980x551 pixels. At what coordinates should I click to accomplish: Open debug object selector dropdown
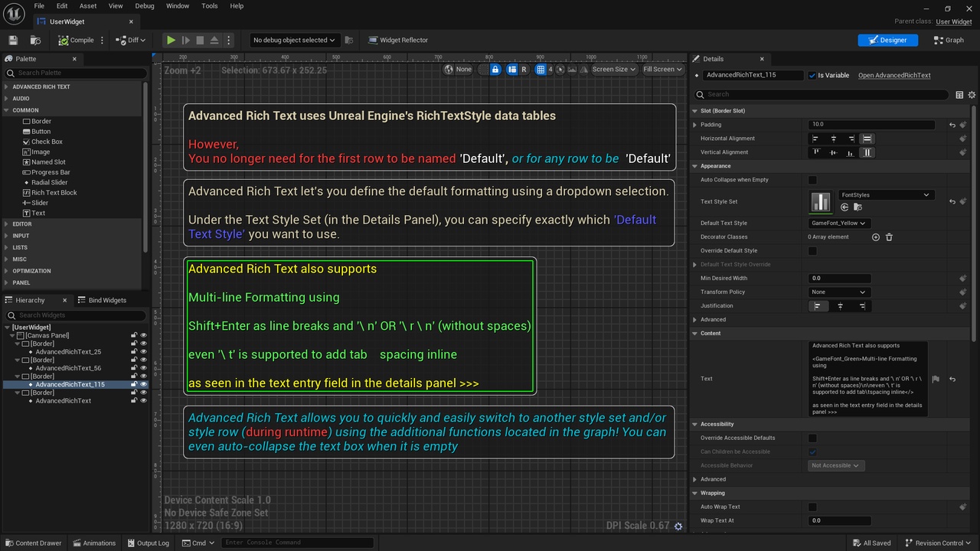pyautogui.click(x=294, y=40)
